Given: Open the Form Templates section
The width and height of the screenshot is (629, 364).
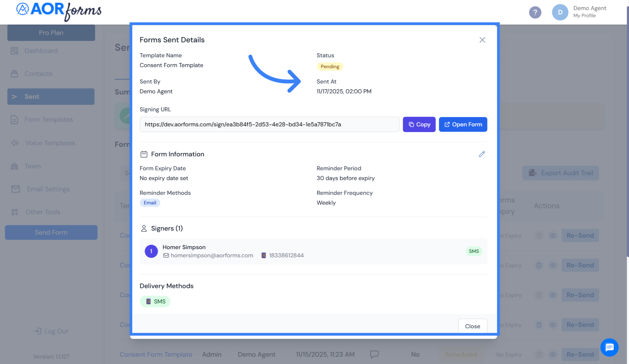Looking at the screenshot, I should tap(48, 119).
